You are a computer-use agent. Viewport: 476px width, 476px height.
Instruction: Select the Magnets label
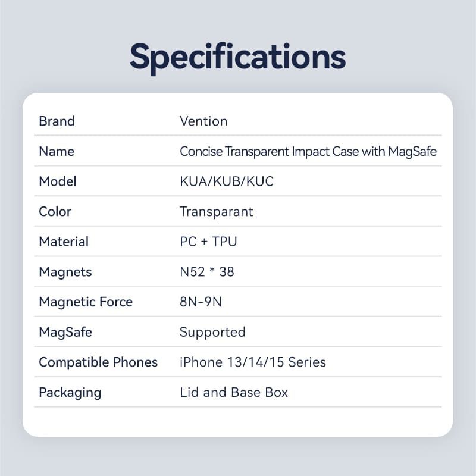65,272
